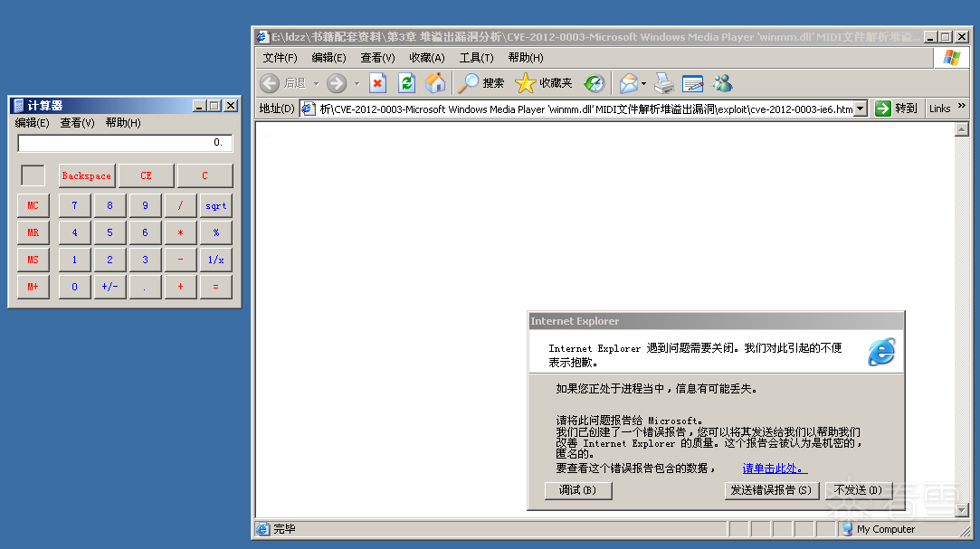Click the Calculator Backspace button
Viewport: 980px width, 549px height.
(86, 175)
